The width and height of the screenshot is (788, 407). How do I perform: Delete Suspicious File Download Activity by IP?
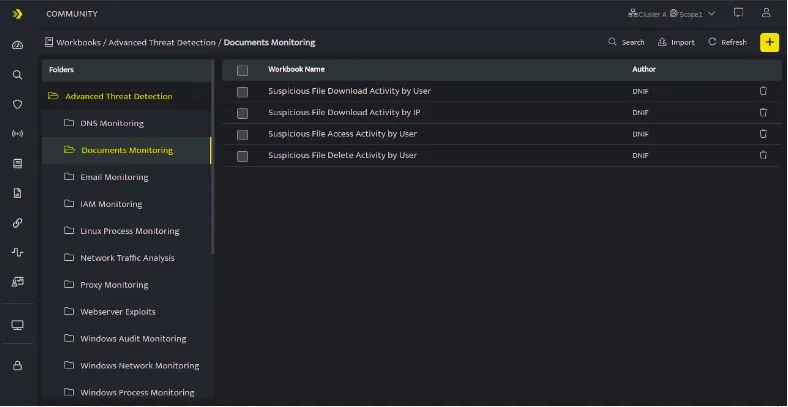pos(763,113)
